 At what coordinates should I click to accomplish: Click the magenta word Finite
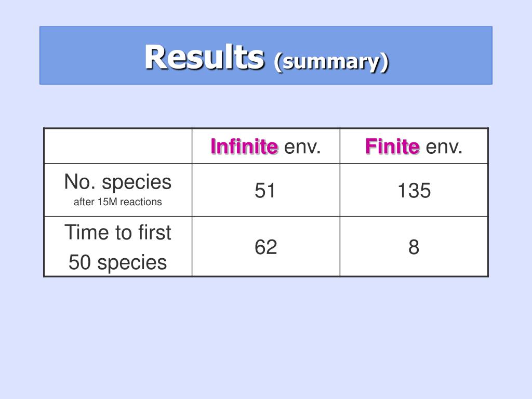click(393, 146)
